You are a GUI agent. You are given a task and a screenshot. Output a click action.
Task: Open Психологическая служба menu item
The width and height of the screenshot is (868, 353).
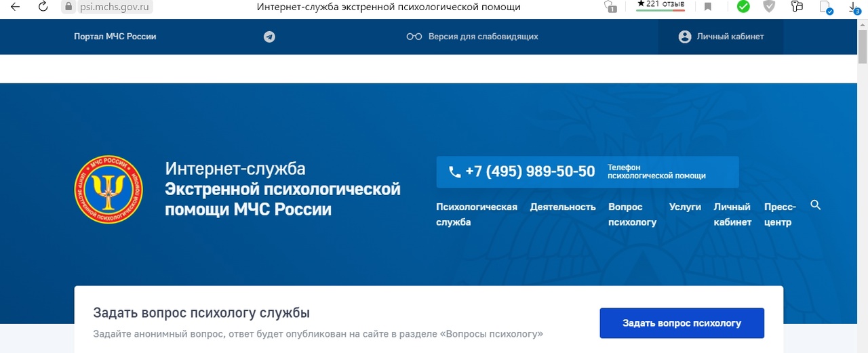click(477, 214)
